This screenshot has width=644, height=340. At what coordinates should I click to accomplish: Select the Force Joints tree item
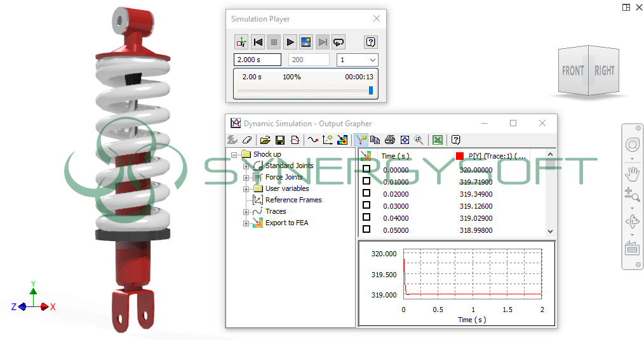[x=284, y=177]
